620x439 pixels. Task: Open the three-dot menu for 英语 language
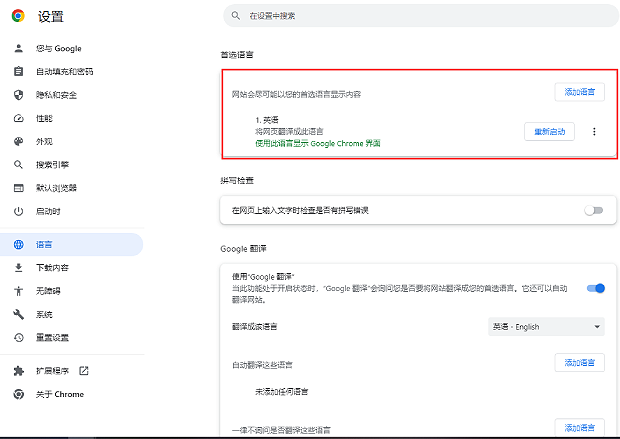click(595, 132)
